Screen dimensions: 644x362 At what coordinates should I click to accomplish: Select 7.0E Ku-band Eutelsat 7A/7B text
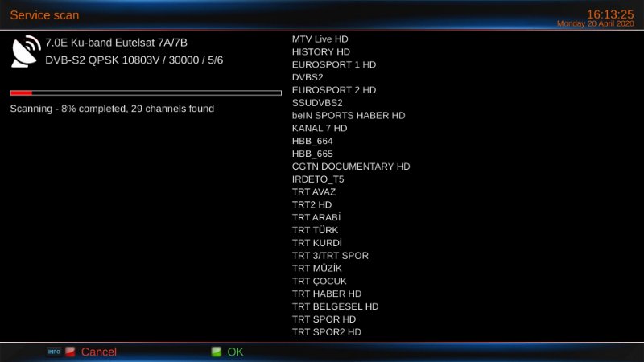point(116,43)
